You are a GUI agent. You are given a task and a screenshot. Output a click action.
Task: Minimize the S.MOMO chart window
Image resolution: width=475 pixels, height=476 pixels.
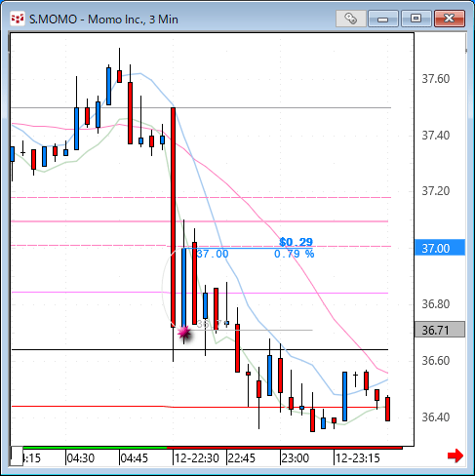tap(383, 19)
